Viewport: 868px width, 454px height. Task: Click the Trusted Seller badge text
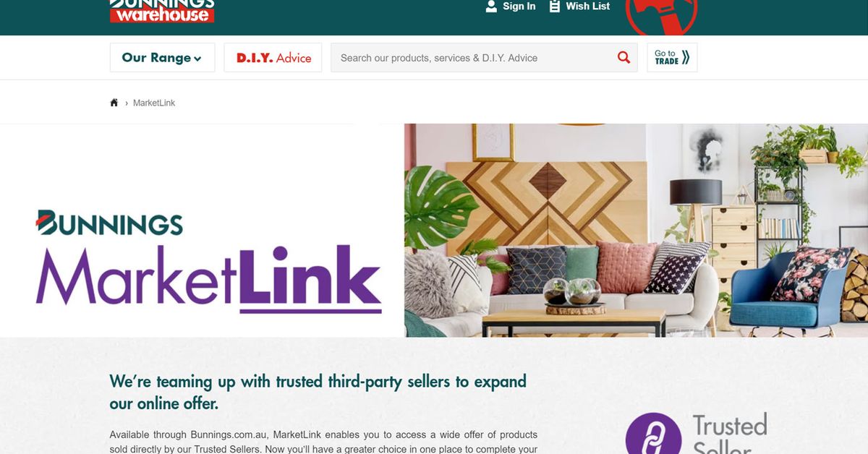pyautogui.click(x=729, y=434)
